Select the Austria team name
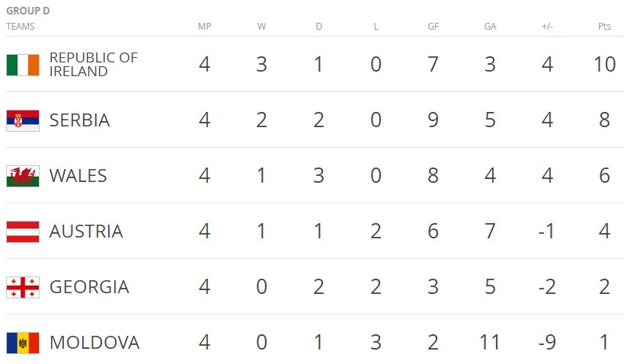This screenshot has height=364, width=624. point(86,231)
